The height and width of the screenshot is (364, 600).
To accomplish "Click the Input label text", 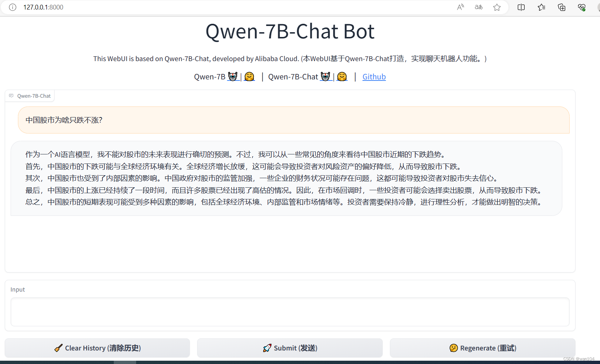I will coord(18,289).
